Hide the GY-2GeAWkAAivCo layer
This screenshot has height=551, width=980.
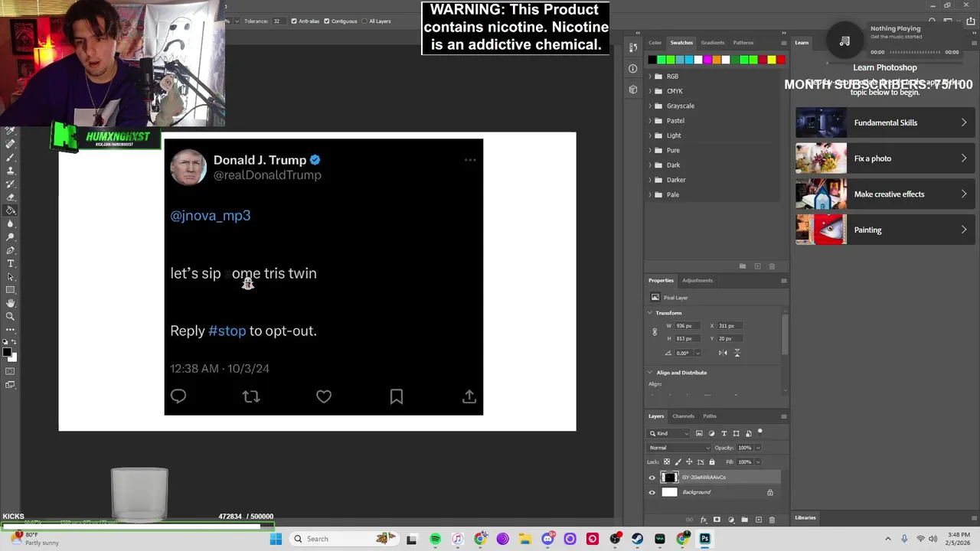(652, 478)
